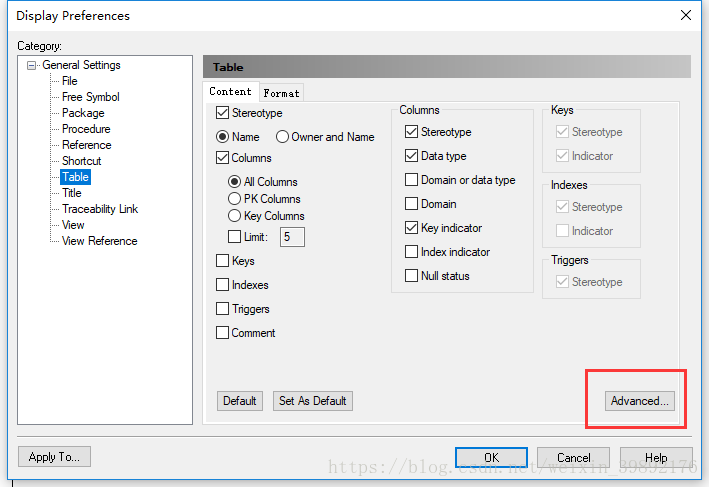Select the Reference category
This screenshot has height=487, width=709.
point(87,145)
